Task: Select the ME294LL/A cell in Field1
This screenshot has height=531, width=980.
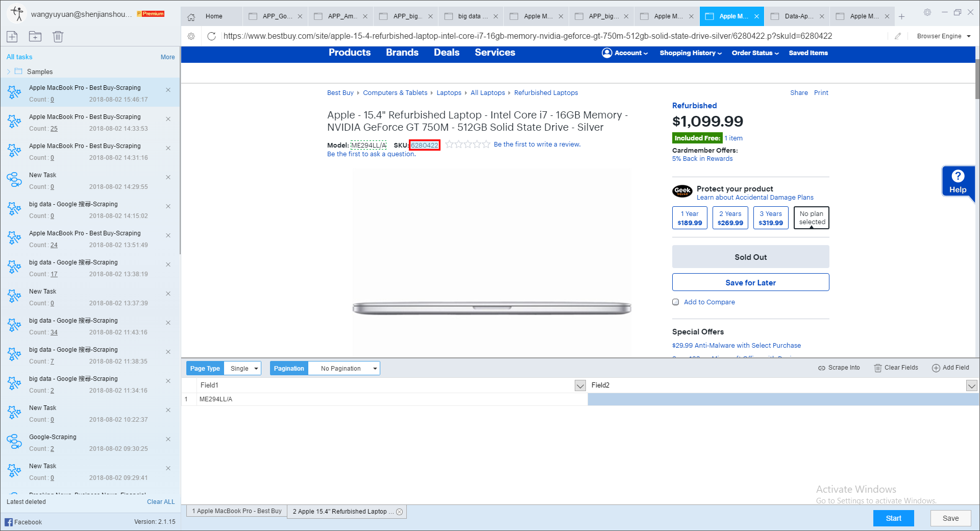Action: coord(392,399)
